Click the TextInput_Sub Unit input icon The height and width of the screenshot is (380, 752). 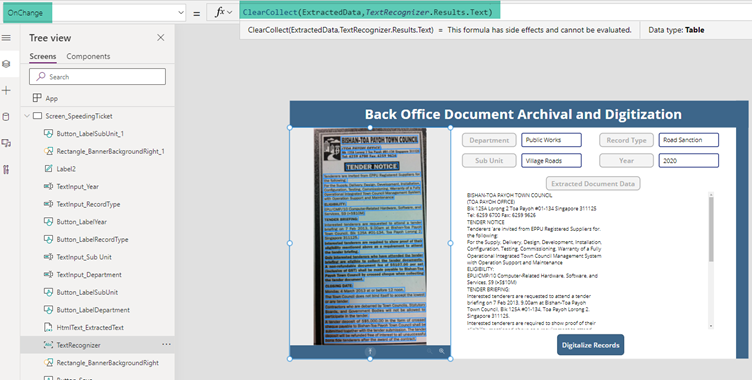coord(48,257)
